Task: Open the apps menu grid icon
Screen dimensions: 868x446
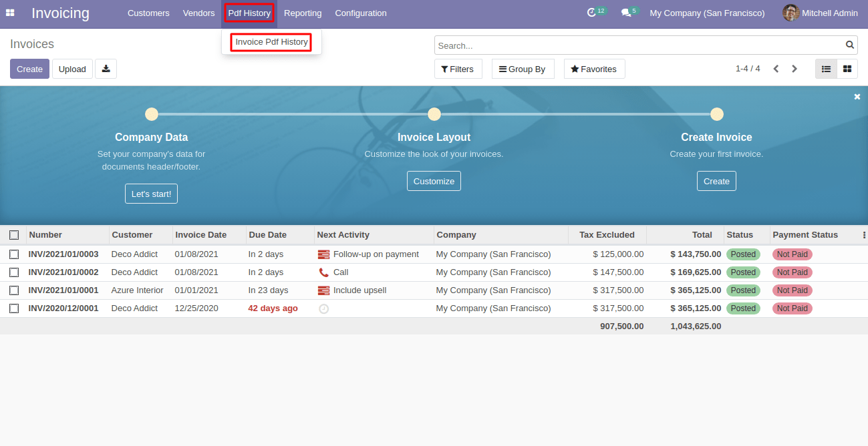Action: pyautogui.click(x=10, y=13)
